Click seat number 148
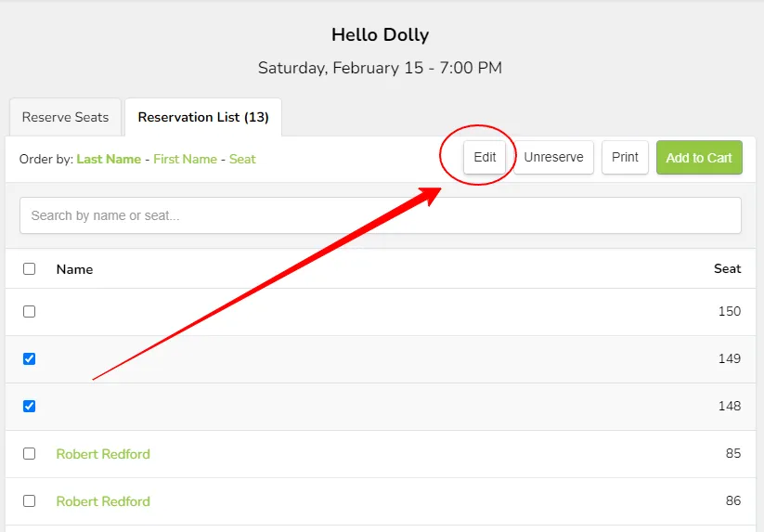 [x=730, y=406]
